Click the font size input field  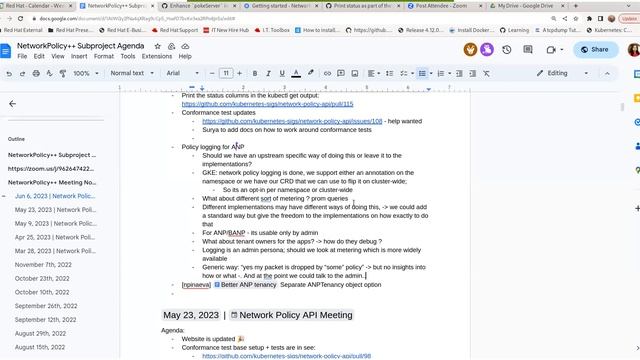pos(226,73)
